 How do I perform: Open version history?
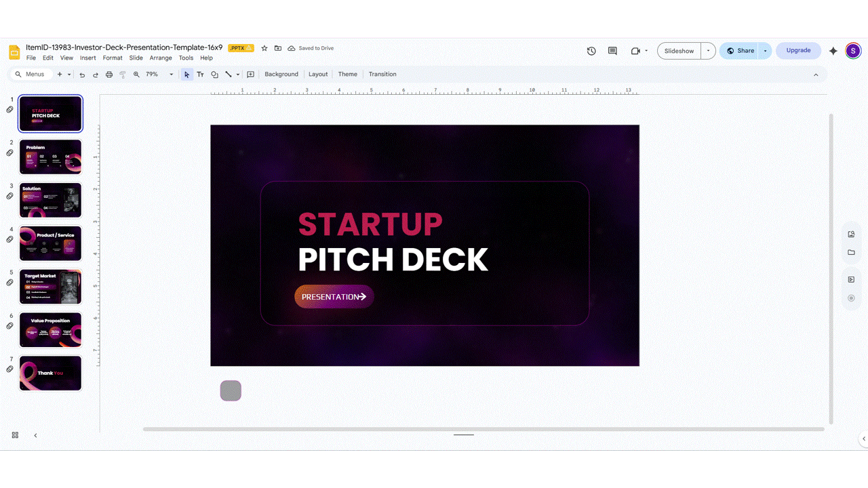(x=591, y=51)
